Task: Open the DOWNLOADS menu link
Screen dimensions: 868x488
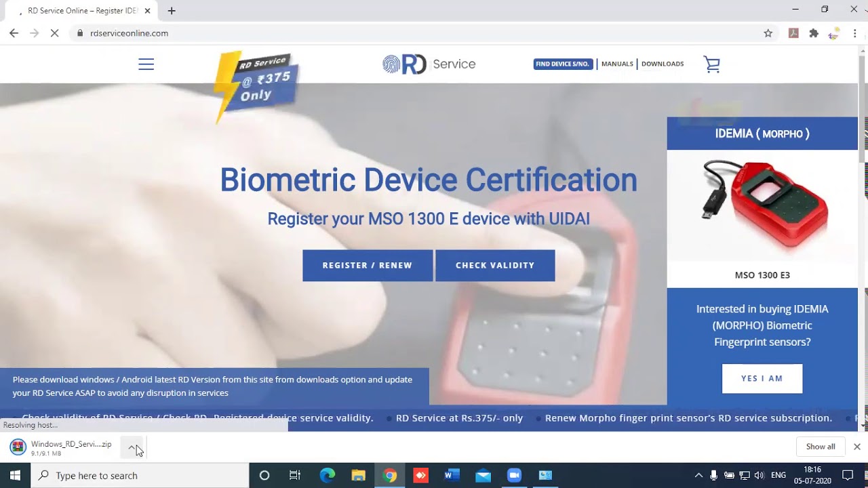Action: click(663, 64)
